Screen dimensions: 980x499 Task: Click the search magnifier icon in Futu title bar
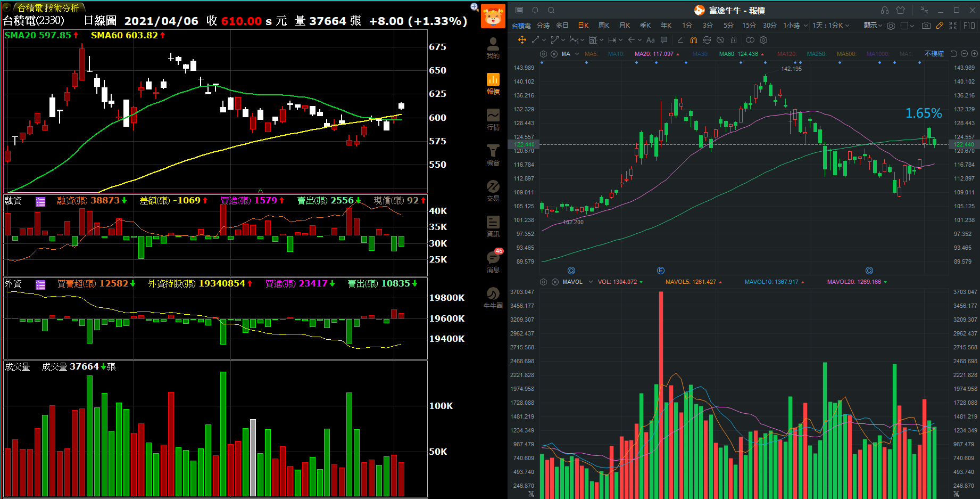pos(551,10)
